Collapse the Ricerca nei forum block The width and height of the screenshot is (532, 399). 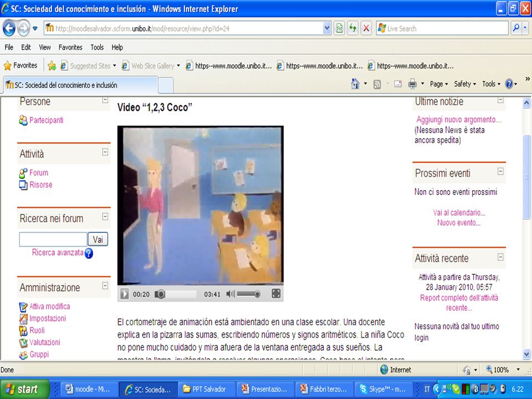[x=105, y=216]
